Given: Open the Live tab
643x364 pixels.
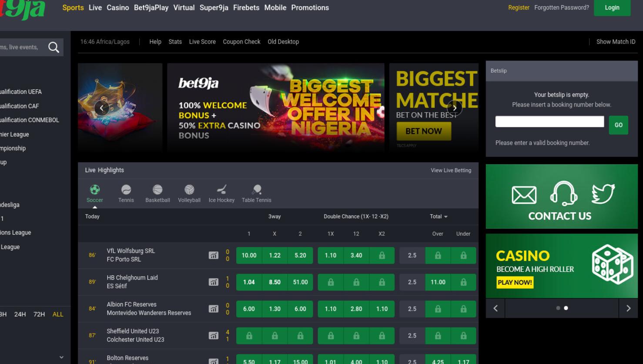Looking at the screenshot, I should tap(95, 8).
